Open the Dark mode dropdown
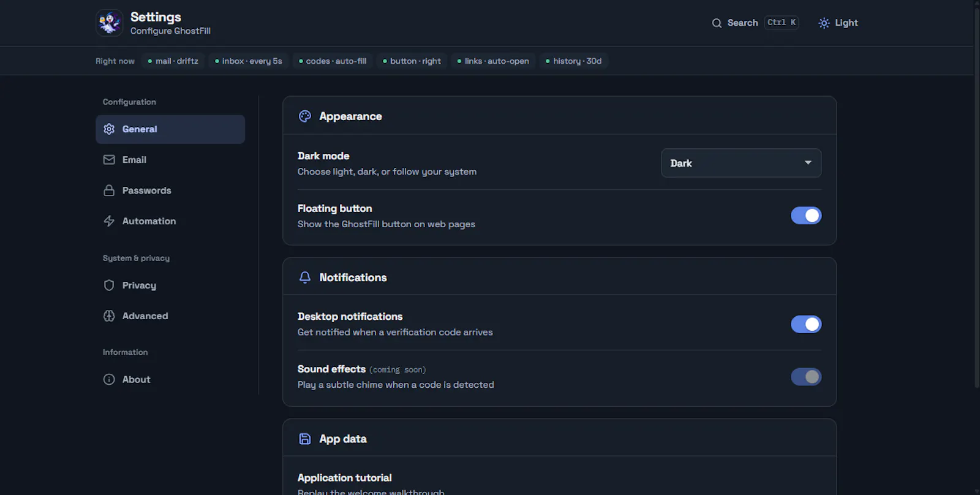Screen dimensions: 980x495 [x=741, y=163]
